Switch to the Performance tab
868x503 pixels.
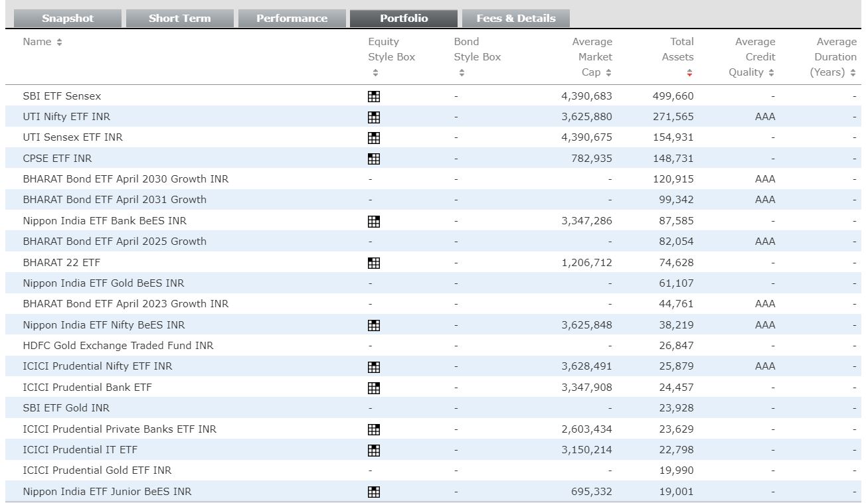[x=292, y=19]
